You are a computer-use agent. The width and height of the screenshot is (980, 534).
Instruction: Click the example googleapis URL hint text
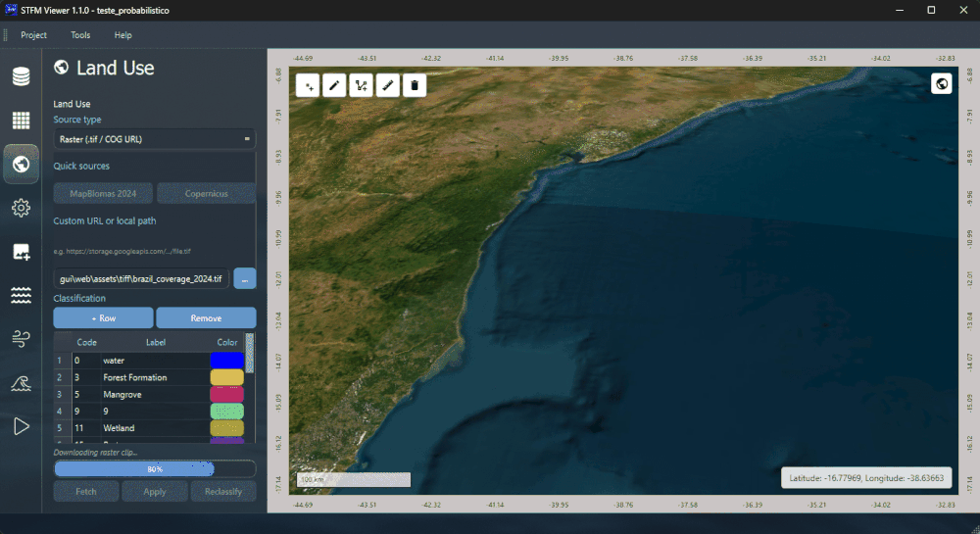pyautogui.click(x=122, y=251)
